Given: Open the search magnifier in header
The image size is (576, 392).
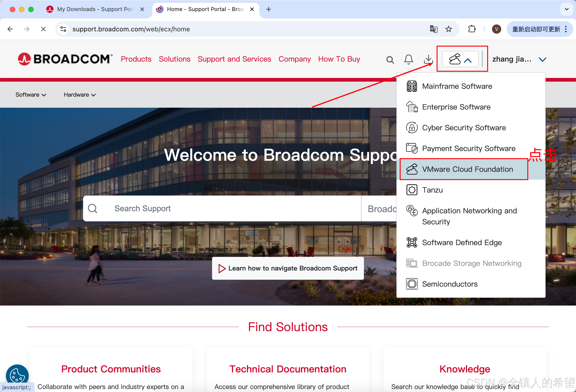Looking at the screenshot, I should click(390, 59).
